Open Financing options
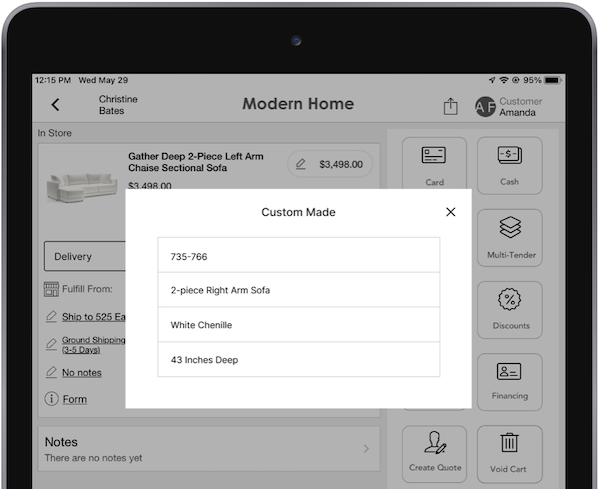Image resolution: width=600 pixels, height=489 pixels. [x=509, y=382]
